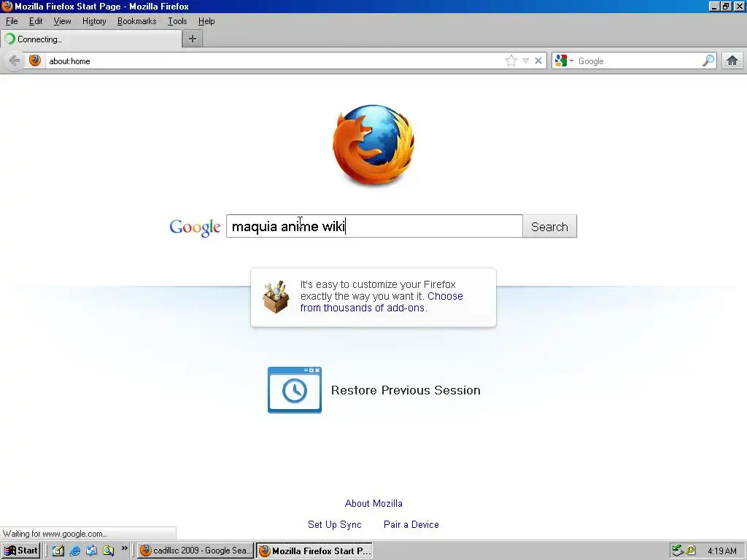This screenshot has width=747, height=560.
Task: Click the Search button
Action: (x=549, y=227)
